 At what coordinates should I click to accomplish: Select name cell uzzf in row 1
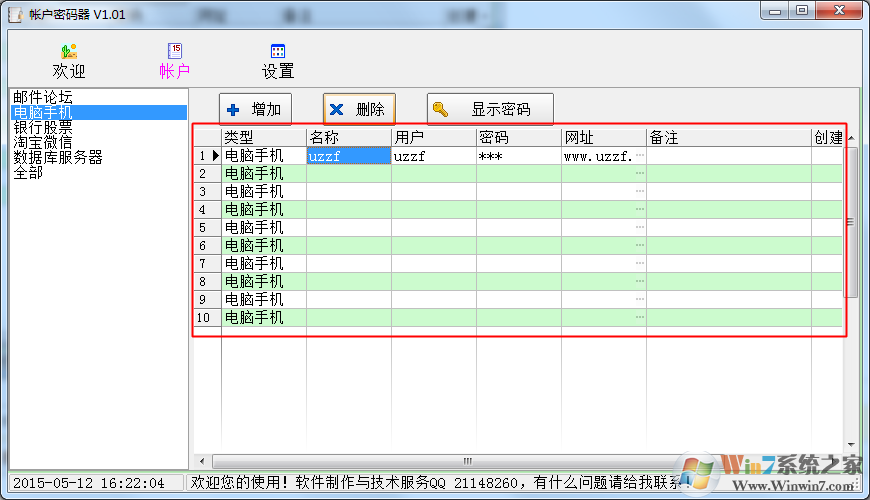coord(349,155)
